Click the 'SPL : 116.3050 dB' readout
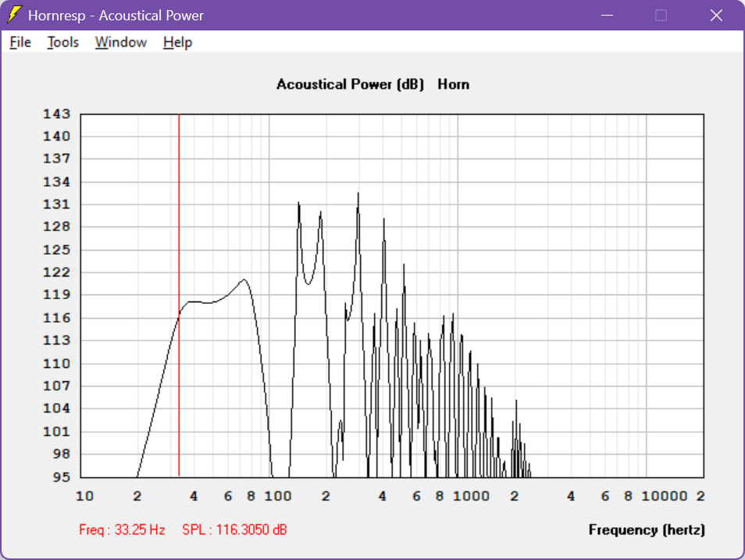The image size is (745, 560). [234, 530]
